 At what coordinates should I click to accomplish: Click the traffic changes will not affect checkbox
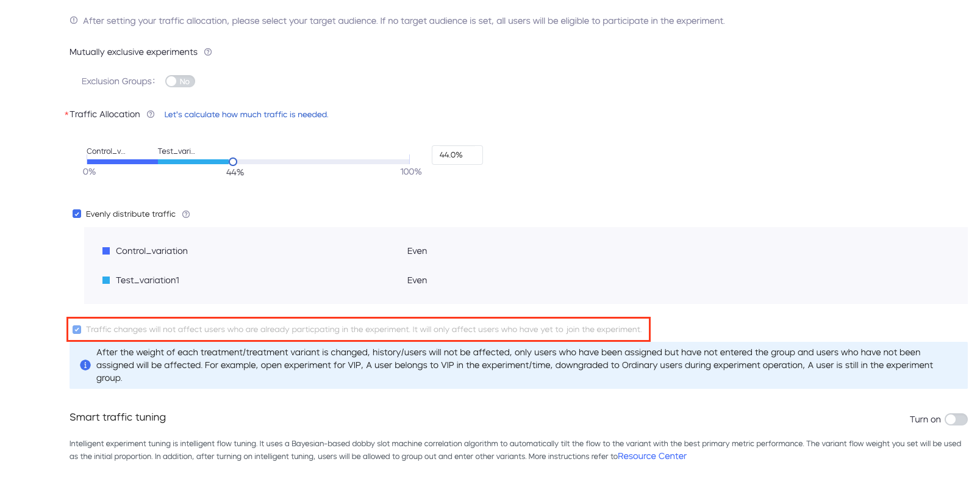coord(77,330)
